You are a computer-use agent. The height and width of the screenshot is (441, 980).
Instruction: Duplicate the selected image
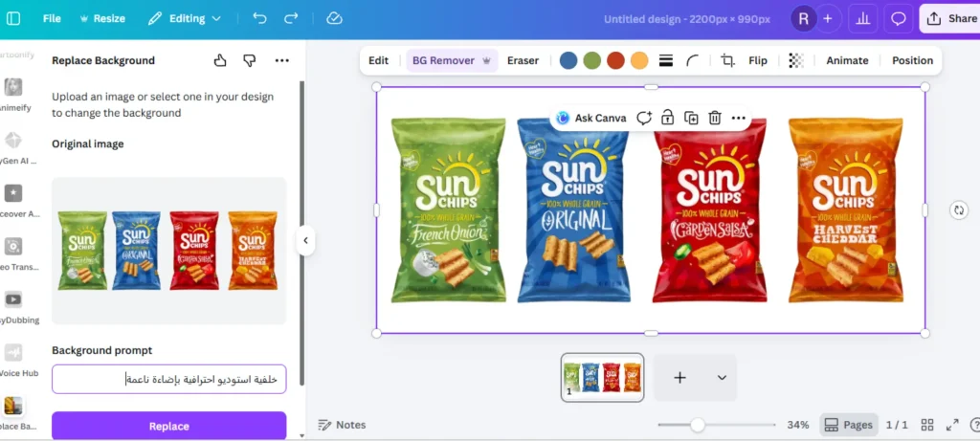coord(691,118)
